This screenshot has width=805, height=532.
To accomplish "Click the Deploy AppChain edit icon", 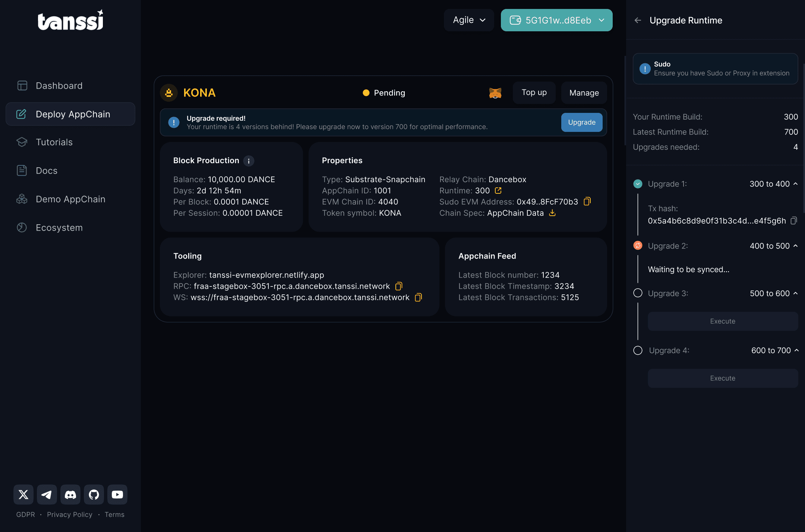I will pos(21,114).
